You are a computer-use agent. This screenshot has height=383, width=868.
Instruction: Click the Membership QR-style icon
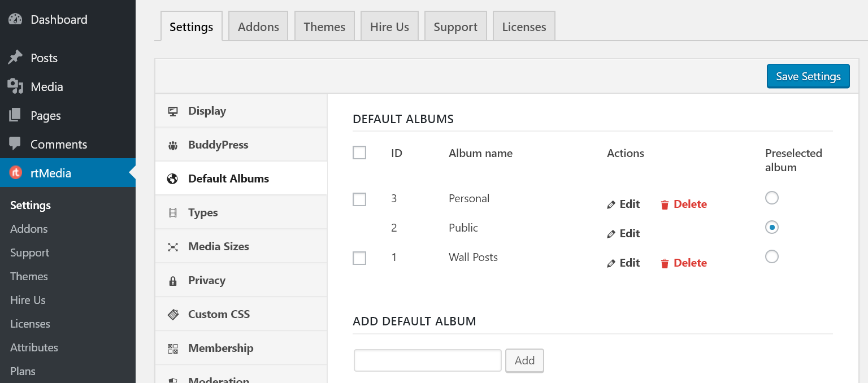tap(173, 348)
